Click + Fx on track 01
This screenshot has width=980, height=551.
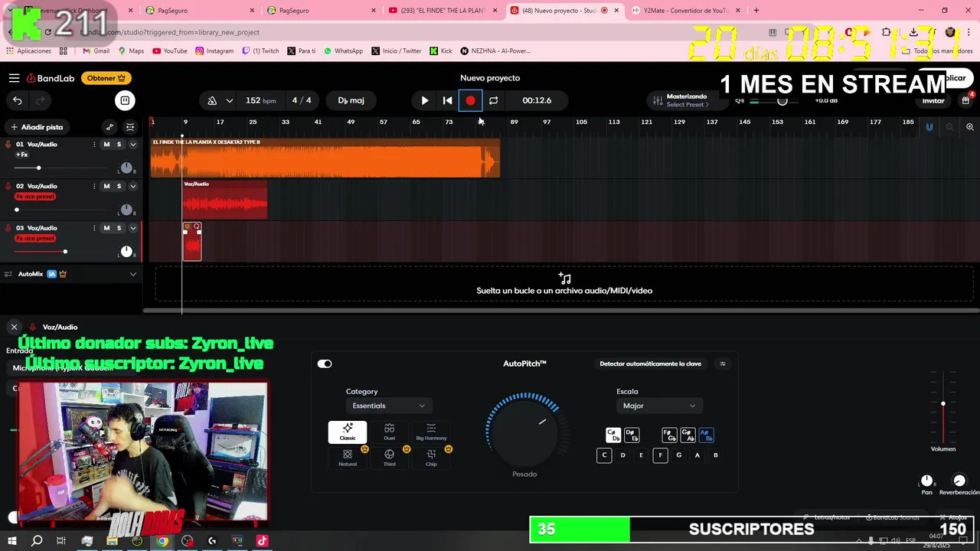pyautogui.click(x=21, y=155)
